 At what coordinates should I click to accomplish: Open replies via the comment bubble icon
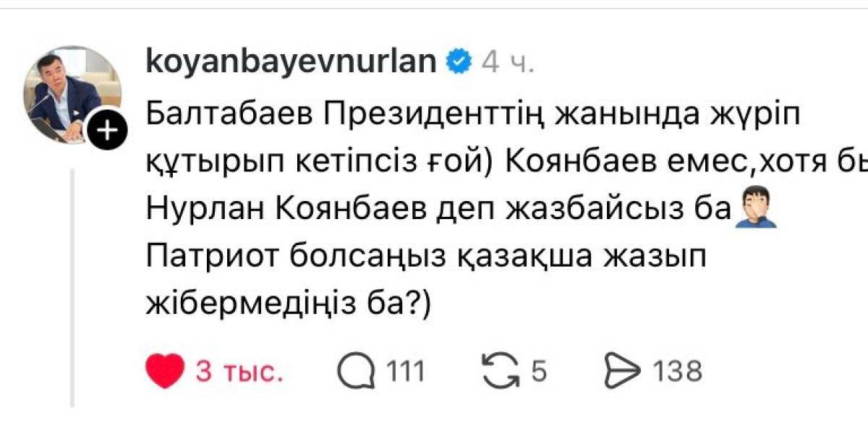point(358,372)
